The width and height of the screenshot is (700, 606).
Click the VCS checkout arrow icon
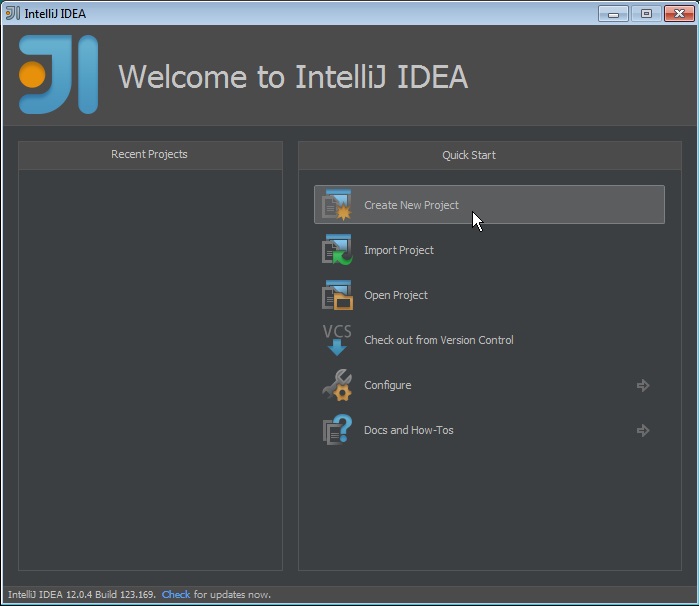click(337, 340)
